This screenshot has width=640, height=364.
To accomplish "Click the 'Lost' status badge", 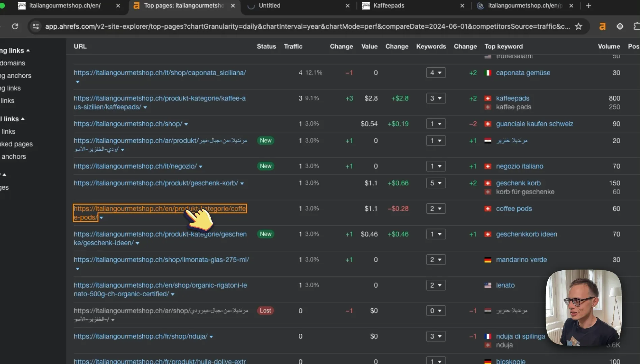I will [265, 311].
